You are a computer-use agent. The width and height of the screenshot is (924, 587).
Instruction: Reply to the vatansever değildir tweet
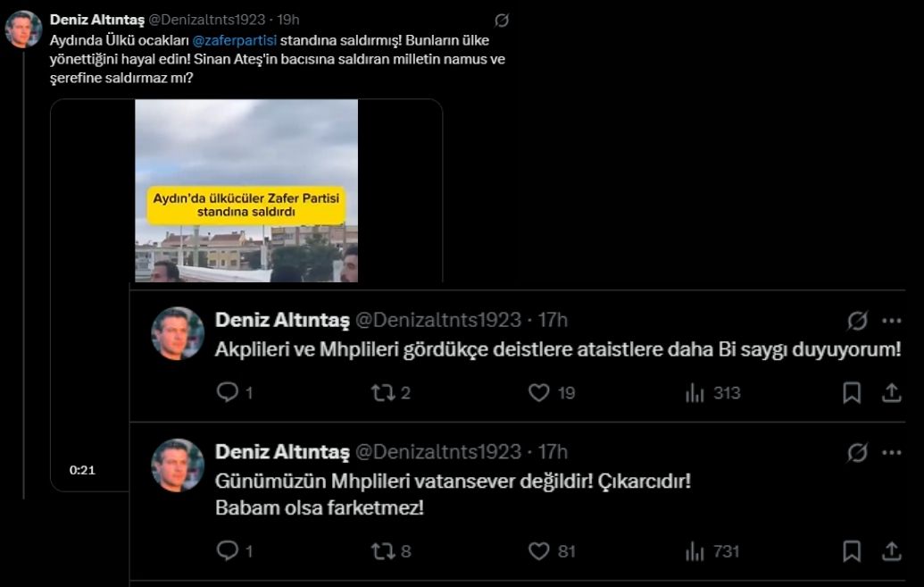click(x=228, y=551)
